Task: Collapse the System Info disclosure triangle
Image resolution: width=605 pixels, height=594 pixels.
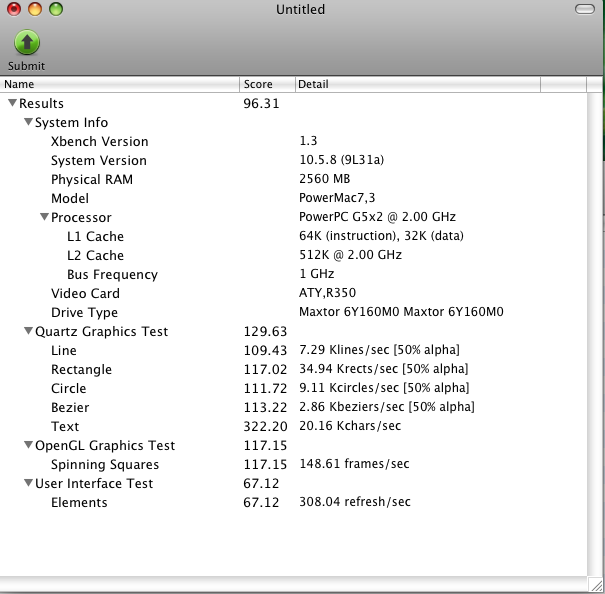Action: coord(28,122)
